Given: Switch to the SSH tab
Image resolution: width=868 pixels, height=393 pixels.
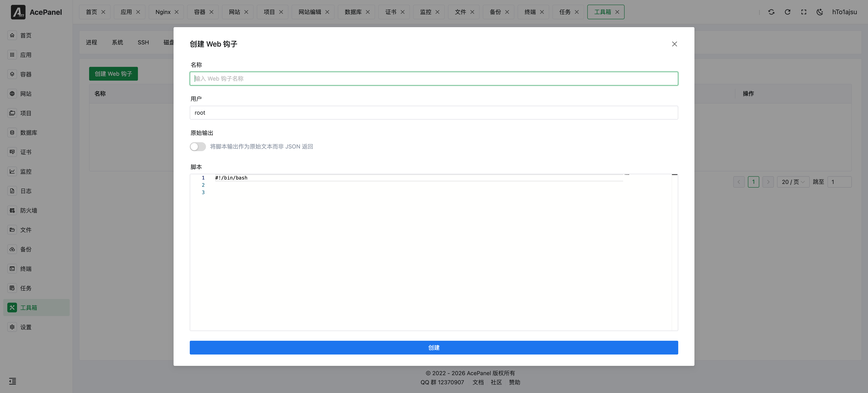Looking at the screenshot, I should pos(143,42).
